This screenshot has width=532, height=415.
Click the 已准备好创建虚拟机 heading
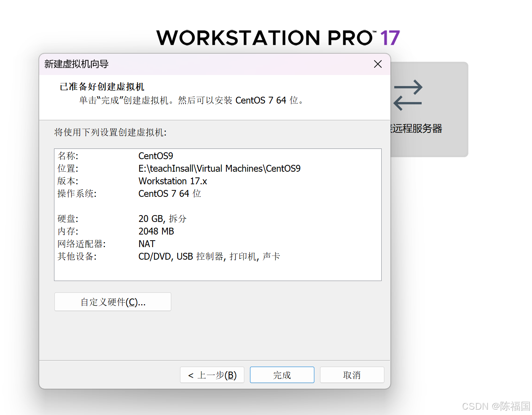tap(102, 87)
